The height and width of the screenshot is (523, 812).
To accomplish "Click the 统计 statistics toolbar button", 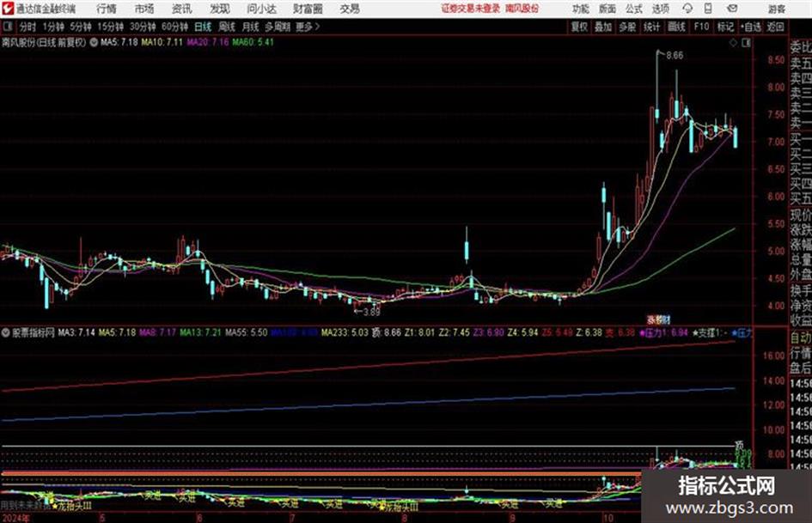I will coord(652,27).
